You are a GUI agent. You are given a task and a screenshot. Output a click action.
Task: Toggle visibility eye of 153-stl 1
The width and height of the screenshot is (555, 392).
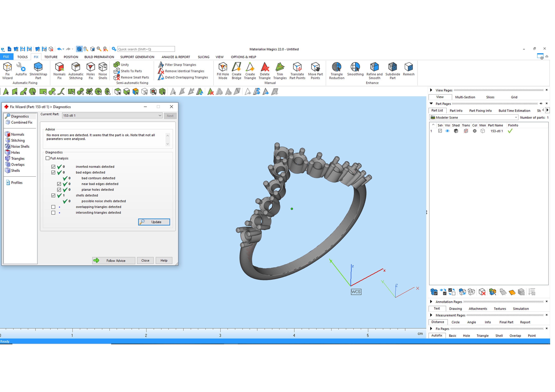tap(447, 131)
